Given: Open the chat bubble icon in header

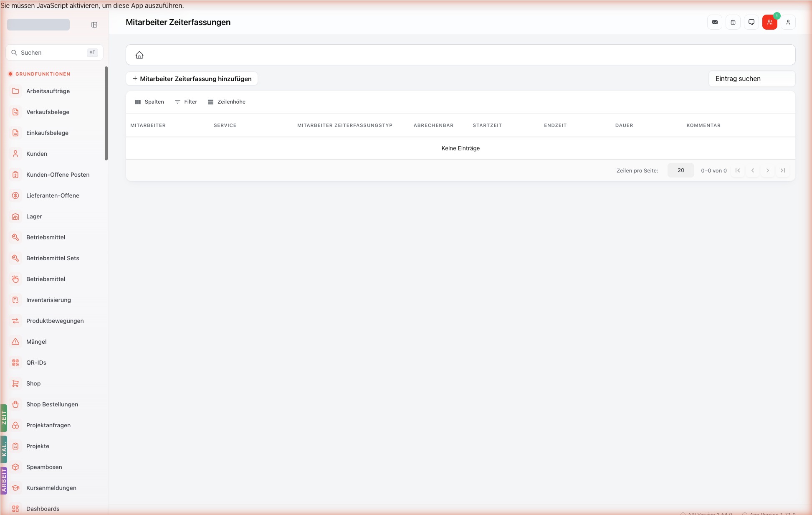Looking at the screenshot, I should click(x=751, y=22).
